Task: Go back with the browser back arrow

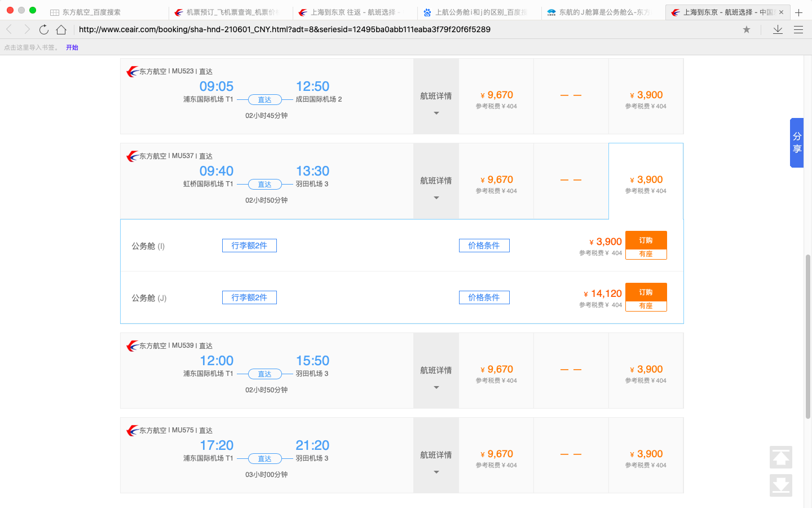Action: coord(9,29)
